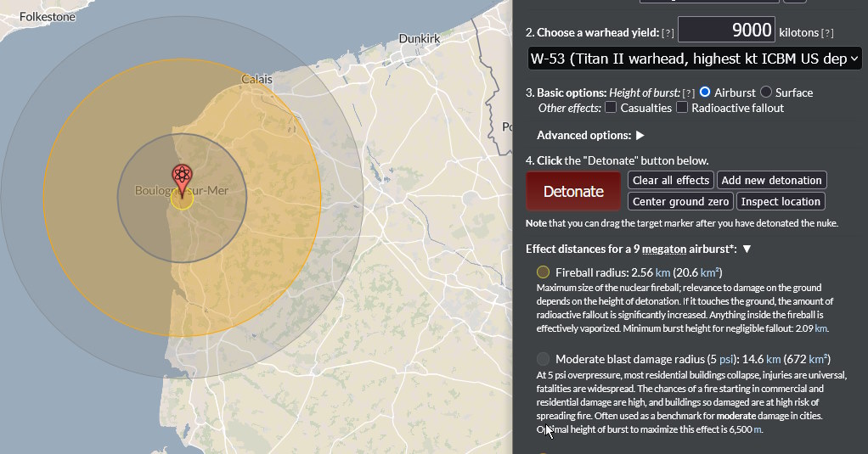The width and height of the screenshot is (868, 454).
Task: Enable the Radioactive fallout checkbox
Action: 682,107
